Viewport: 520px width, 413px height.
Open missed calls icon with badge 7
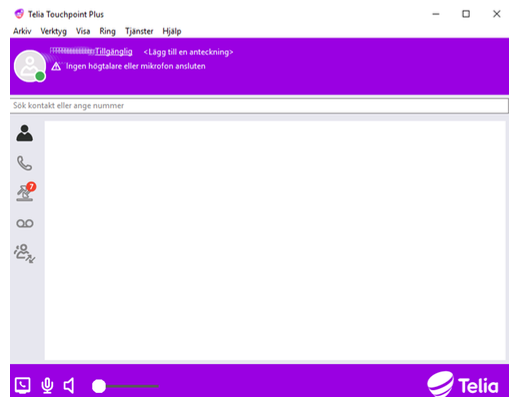click(26, 192)
